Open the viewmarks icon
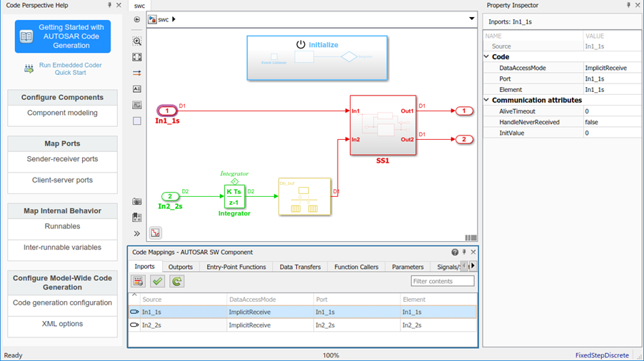This screenshot has height=361, width=644. tap(137, 218)
